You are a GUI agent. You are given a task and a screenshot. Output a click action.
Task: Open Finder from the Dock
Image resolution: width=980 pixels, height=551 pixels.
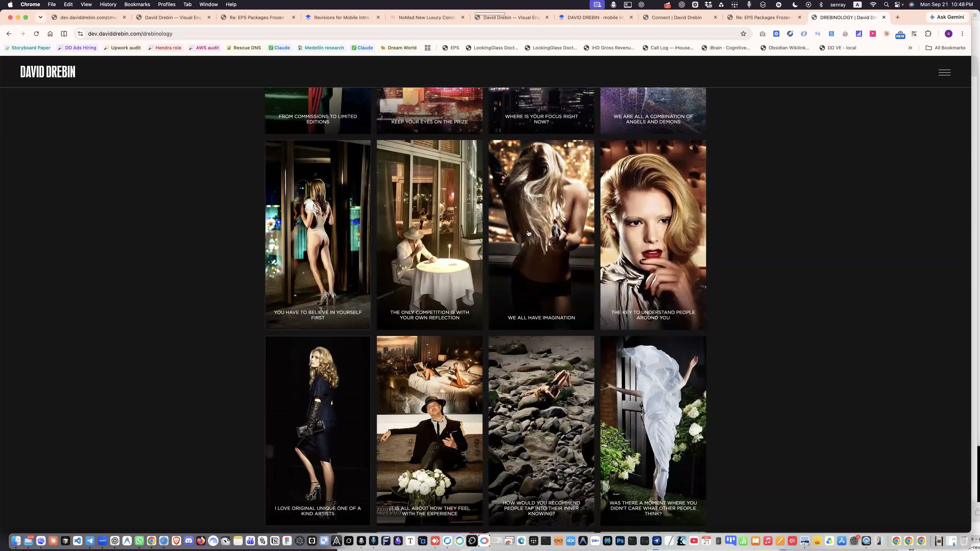pos(16,541)
